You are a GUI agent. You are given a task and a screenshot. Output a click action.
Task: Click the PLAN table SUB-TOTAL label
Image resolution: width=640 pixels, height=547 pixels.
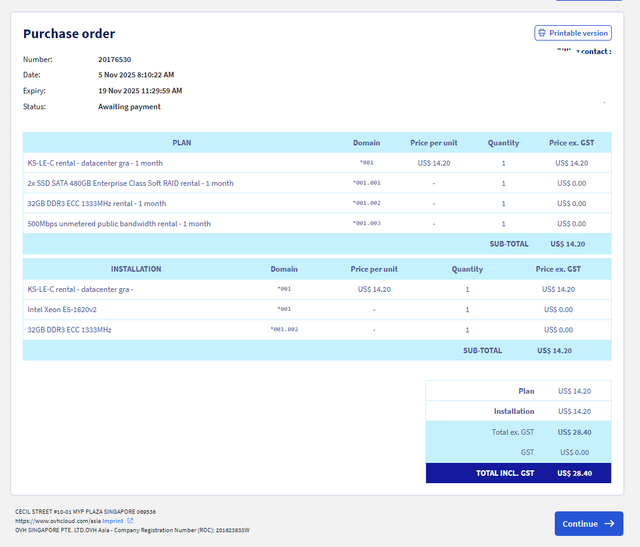tap(509, 244)
